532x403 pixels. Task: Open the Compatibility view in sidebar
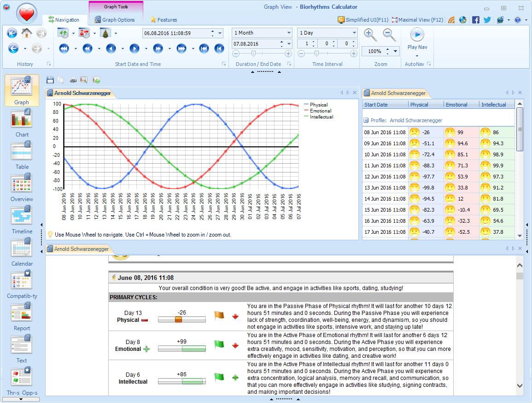point(22,284)
